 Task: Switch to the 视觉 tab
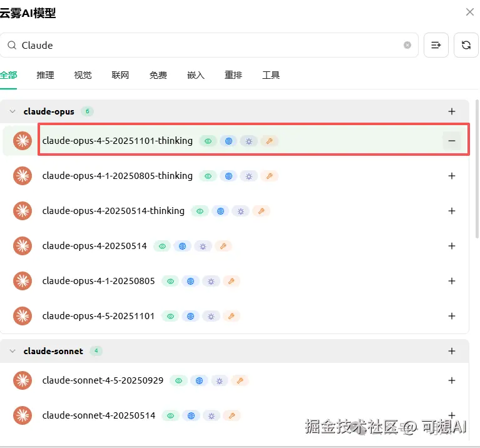(83, 75)
